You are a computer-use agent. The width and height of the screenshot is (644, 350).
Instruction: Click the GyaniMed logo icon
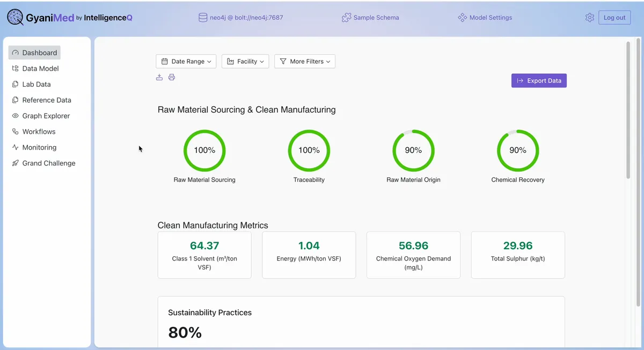[16, 17]
